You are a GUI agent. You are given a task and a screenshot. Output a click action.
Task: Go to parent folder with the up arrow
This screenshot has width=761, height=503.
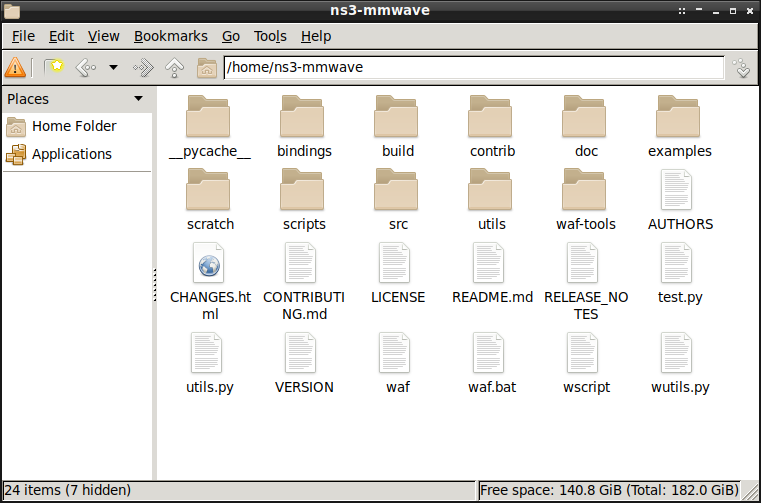click(174, 67)
